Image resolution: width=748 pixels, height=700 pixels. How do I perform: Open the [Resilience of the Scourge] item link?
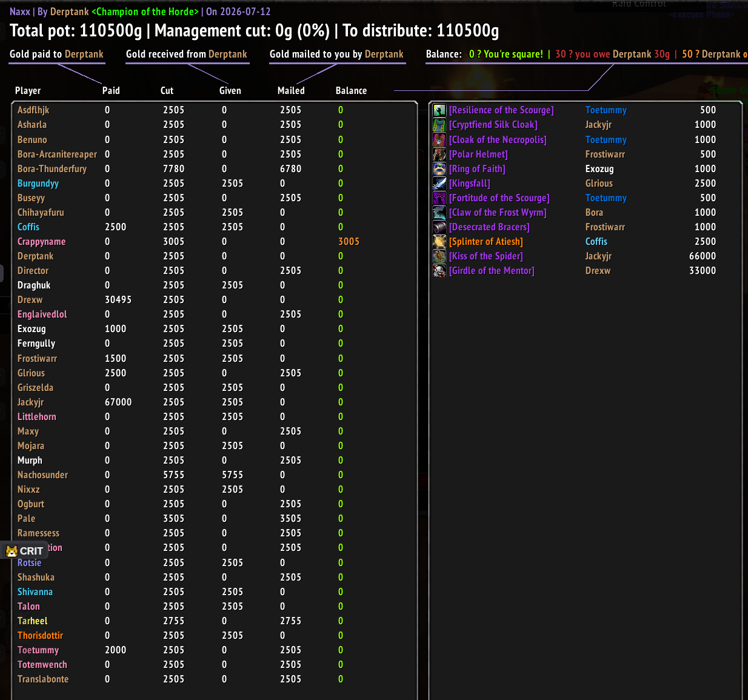click(501, 110)
